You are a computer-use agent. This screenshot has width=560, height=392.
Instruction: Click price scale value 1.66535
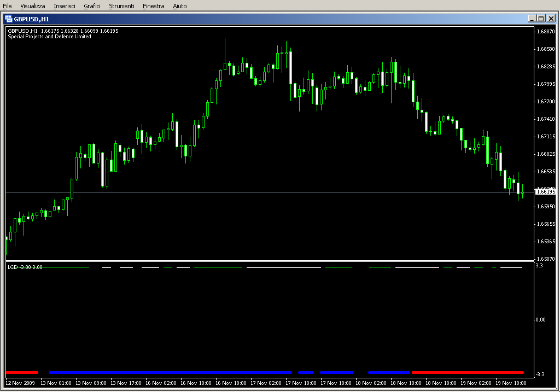pos(546,171)
